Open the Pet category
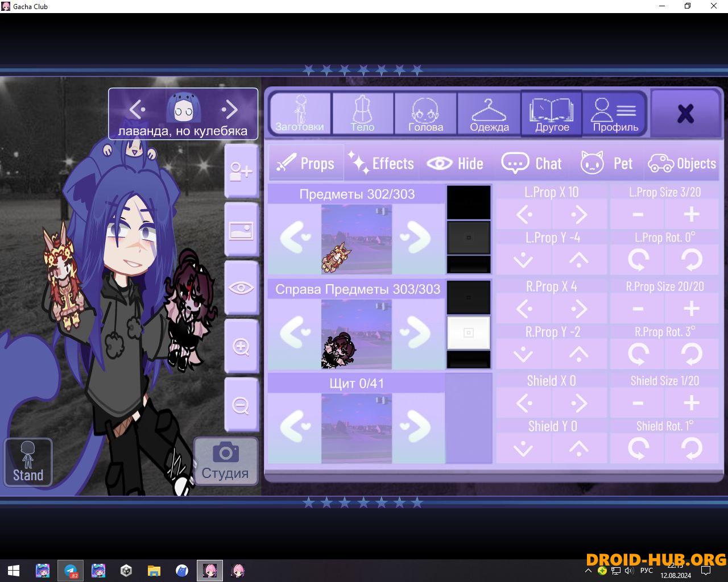Screen dimensions: 728x582 pyautogui.click(x=607, y=164)
